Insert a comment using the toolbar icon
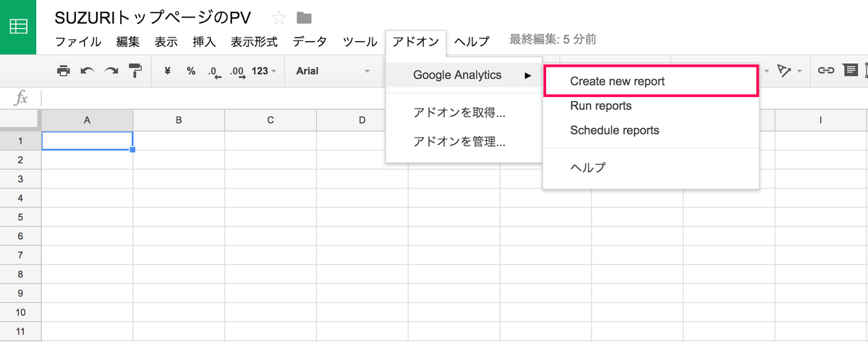The height and width of the screenshot is (342, 868). pos(850,71)
